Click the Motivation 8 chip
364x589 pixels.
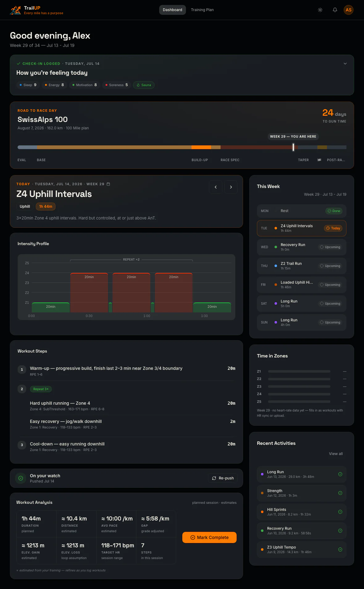coord(85,85)
